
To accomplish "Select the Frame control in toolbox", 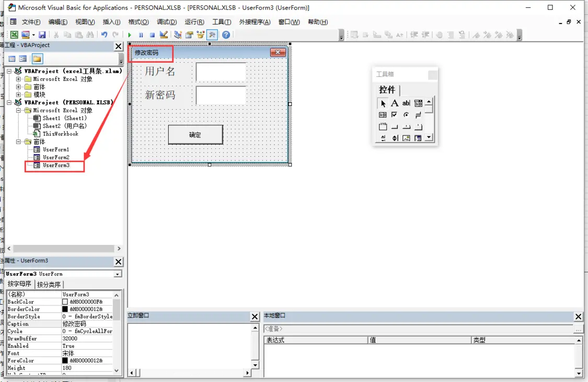I will point(383,126).
